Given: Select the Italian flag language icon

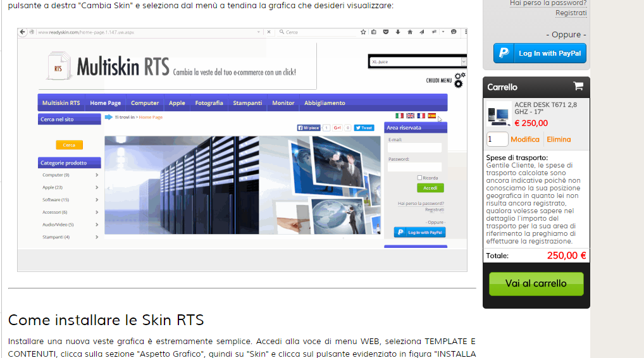Looking at the screenshot, I should point(399,116).
